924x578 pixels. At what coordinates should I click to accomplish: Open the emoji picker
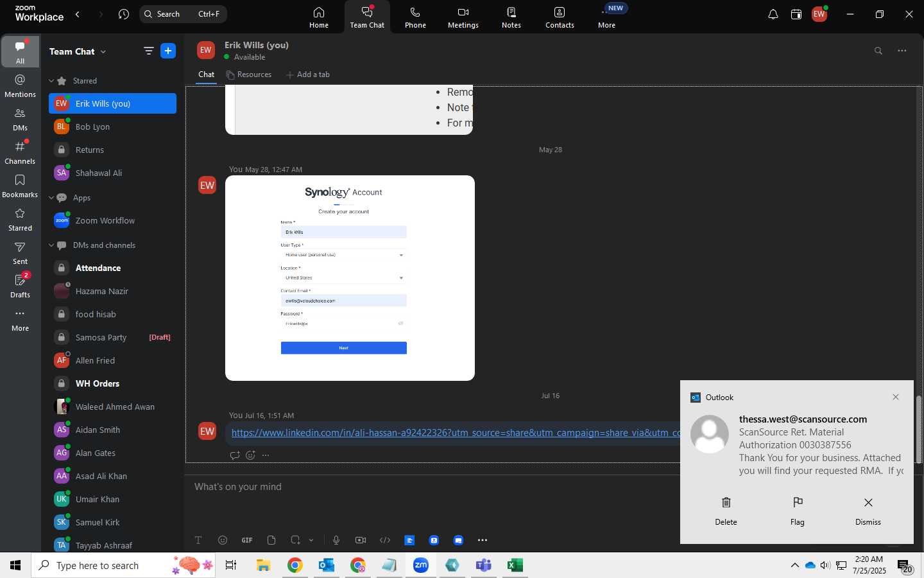[x=223, y=540]
